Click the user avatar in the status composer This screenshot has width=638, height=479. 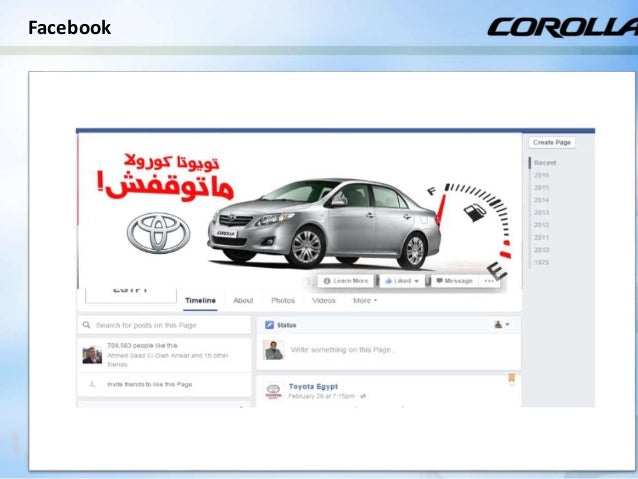273,350
